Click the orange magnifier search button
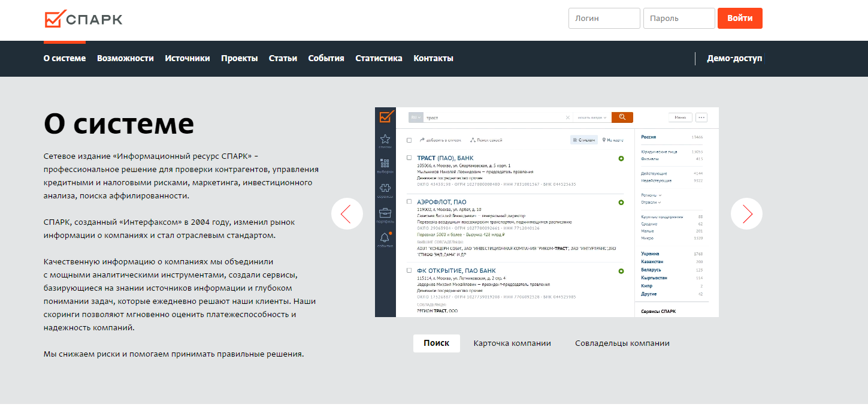Image resolution: width=868 pixels, height=407 pixels. pos(622,117)
